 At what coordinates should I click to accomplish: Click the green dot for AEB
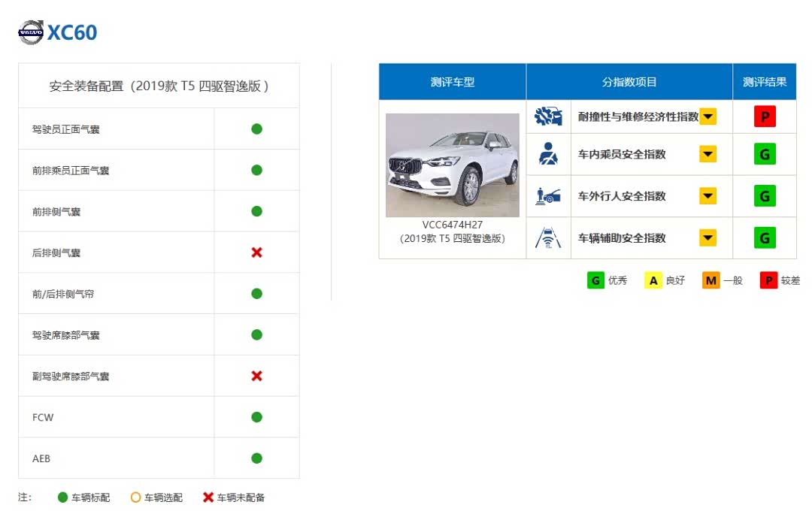coord(256,458)
